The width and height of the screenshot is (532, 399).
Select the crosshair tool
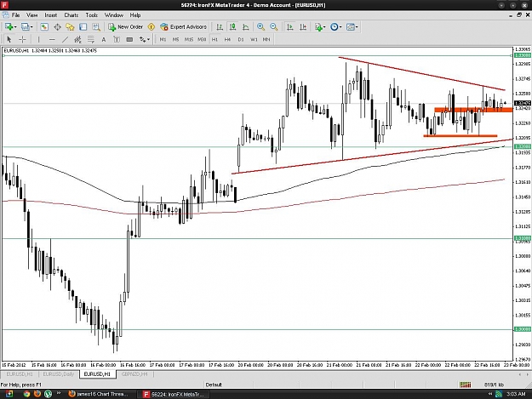(22, 39)
